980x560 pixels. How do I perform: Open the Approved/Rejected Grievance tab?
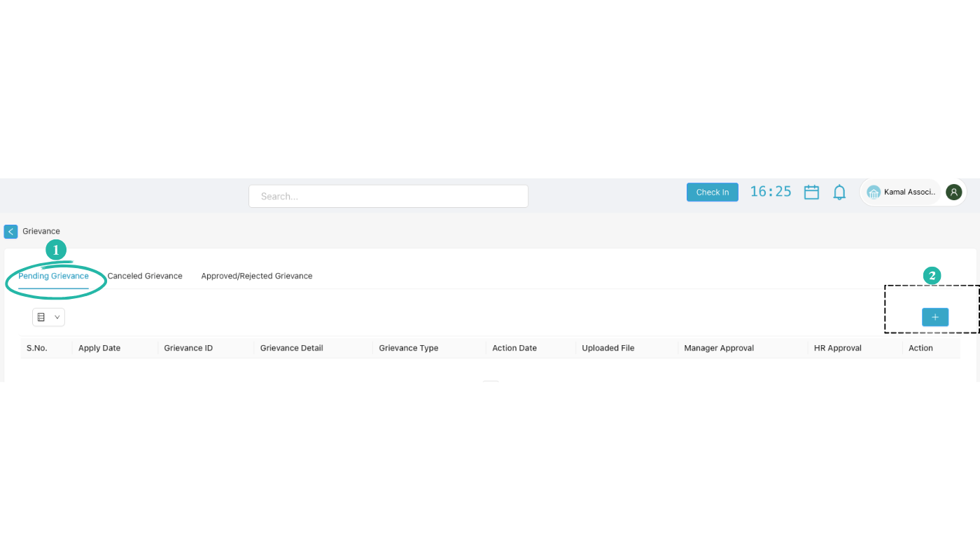pyautogui.click(x=256, y=275)
